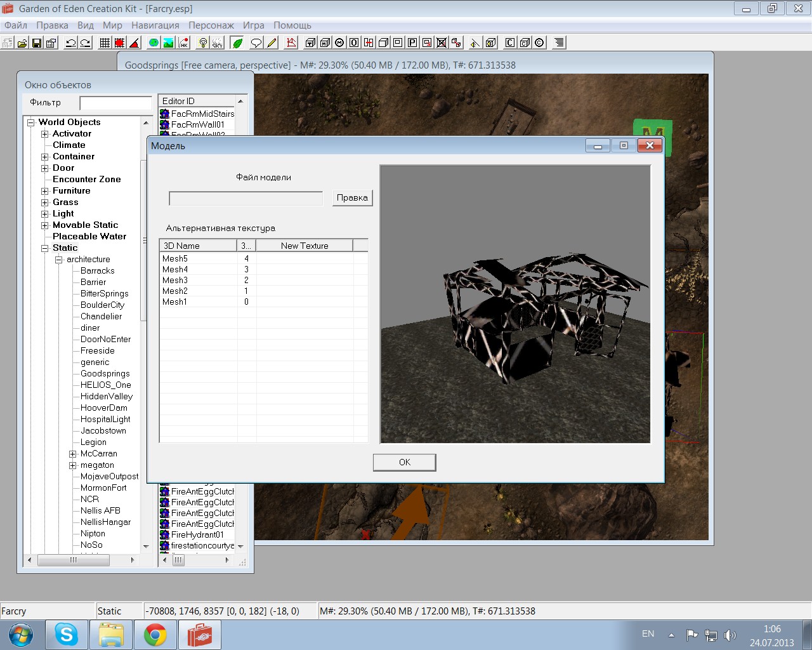The image size is (812, 650).
Task: Confirm the Модель dialog with OK
Action: 405,462
